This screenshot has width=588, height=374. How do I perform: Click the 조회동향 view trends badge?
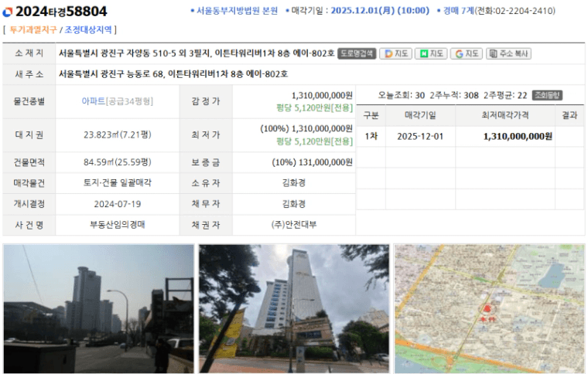(x=547, y=95)
